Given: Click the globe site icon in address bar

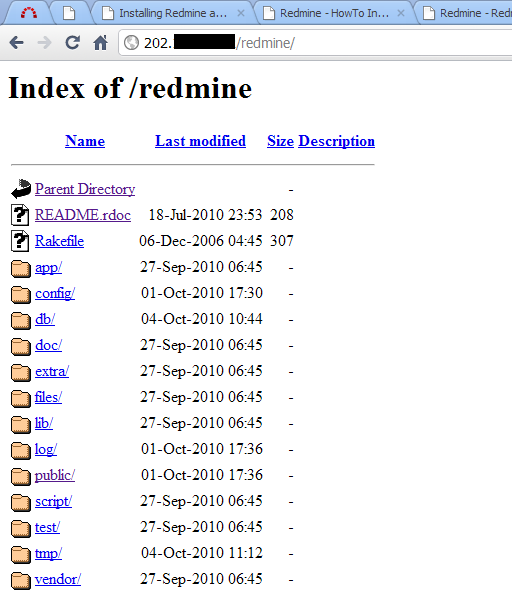Looking at the screenshot, I should pos(132,42).
